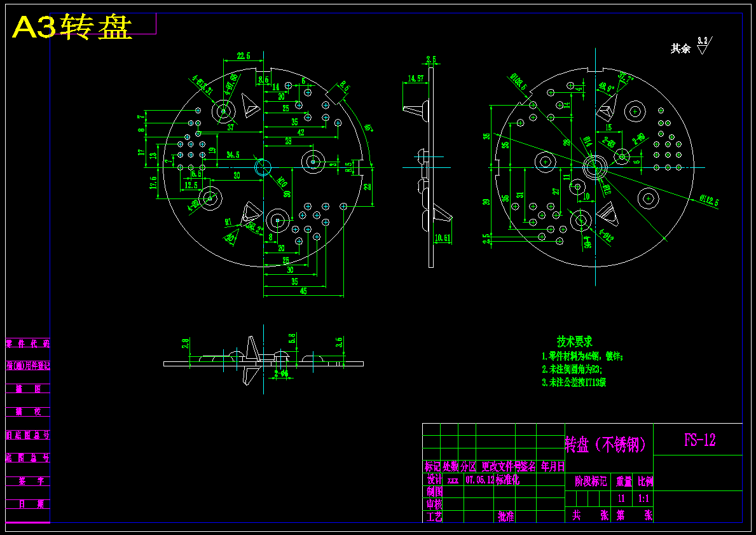This screenshot has width=756, height=535.
Task: Select the "制图" row label
Action: [434, 492]
